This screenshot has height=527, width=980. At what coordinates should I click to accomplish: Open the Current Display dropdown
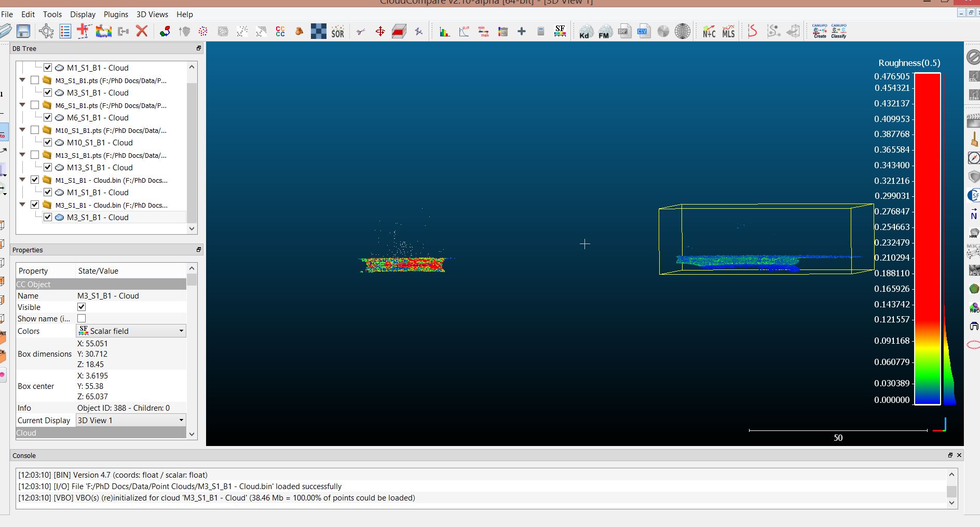[x=131, y=420]
